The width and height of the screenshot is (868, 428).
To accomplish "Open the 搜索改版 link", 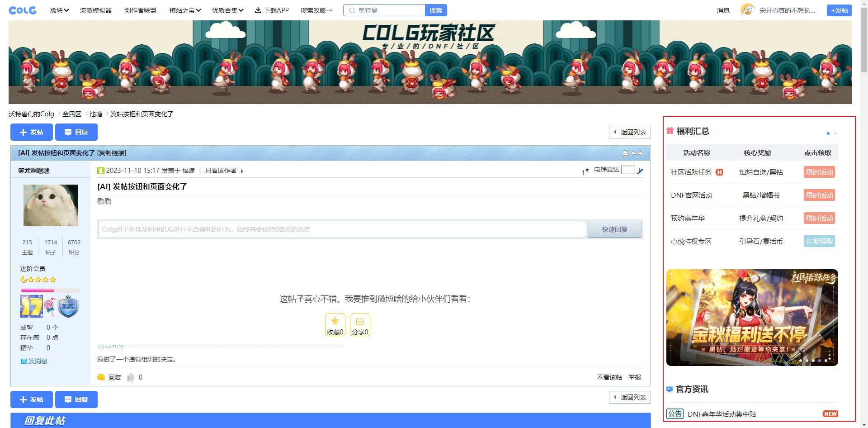I will click(316, 10).
